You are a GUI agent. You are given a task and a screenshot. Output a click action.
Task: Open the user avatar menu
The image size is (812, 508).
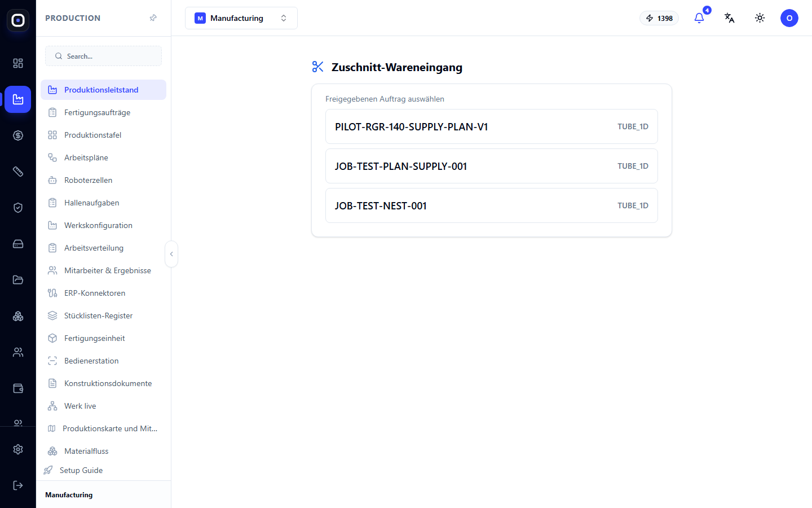click(x=789, y=18)
